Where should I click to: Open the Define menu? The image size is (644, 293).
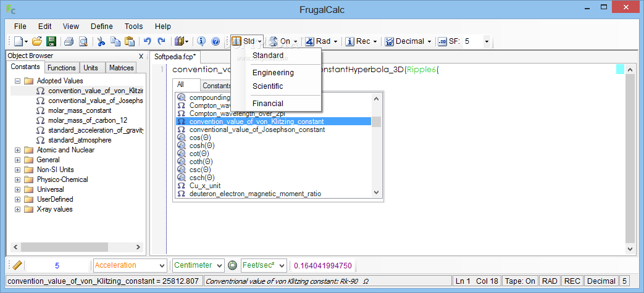pyautogui.click(x=101, y=27)
